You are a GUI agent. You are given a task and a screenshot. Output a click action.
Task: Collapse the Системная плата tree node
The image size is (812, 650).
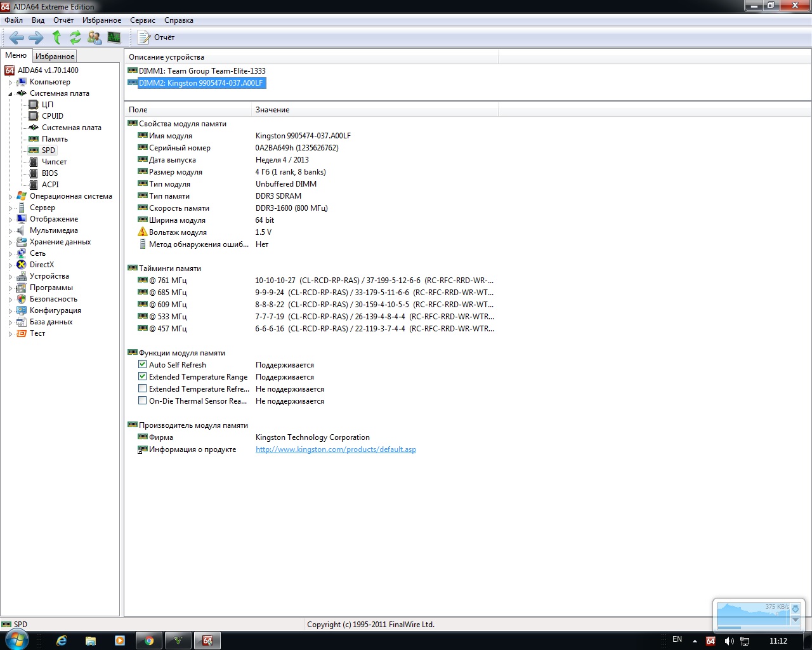pos(10,94)
